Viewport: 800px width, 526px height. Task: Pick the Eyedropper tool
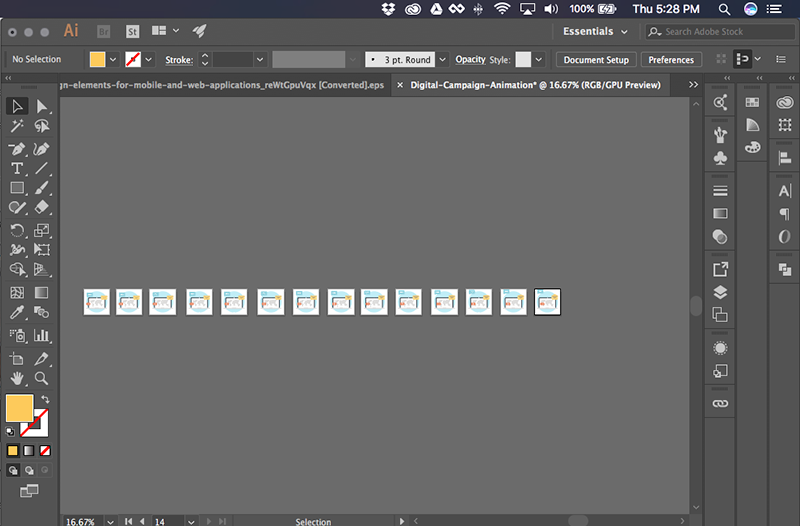tap(17, 312)
